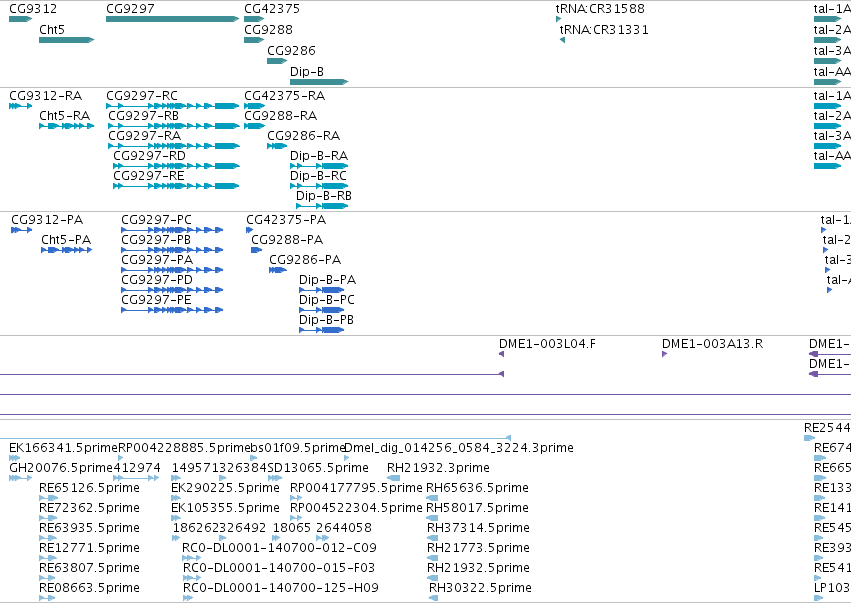Open protein CG9288-PA
Viewport: 851px width, 603px height.
(287, 240)
